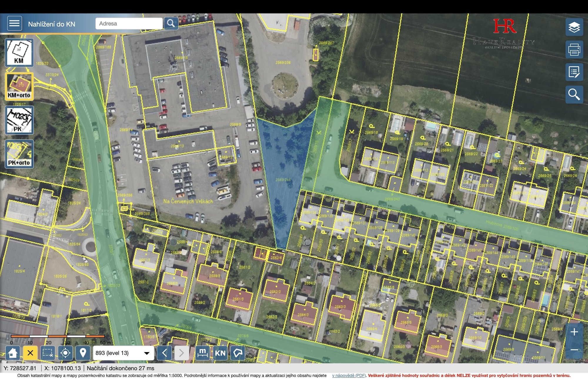
Task: Click the address search magnifier button
Action: click(171, 23)
